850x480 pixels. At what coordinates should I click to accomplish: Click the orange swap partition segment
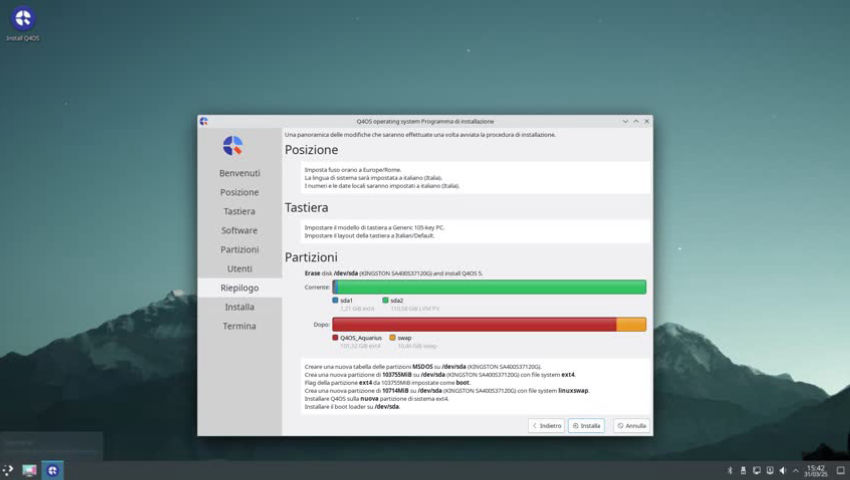pyautogui.click(x=631, y=324)
